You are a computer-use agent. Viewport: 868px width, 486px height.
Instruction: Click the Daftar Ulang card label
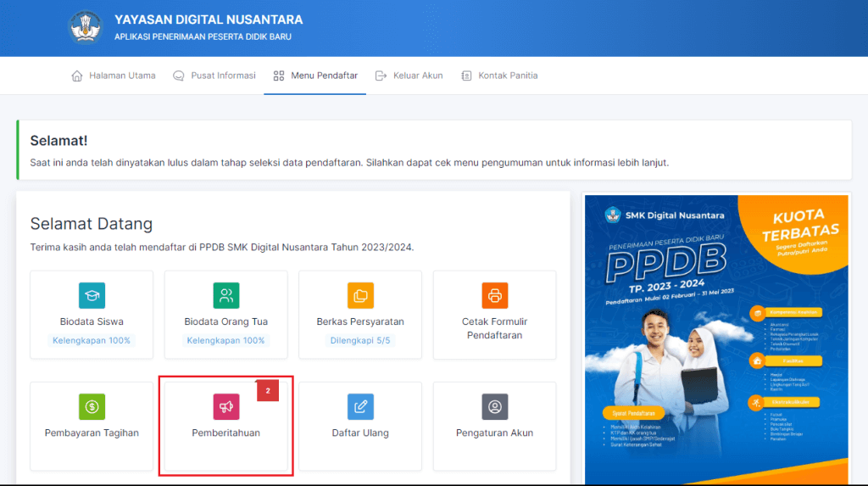coord(360,433)
